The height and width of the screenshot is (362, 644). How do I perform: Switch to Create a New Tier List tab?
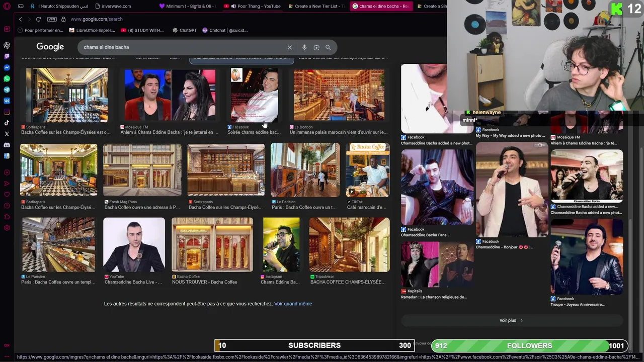point(316,6)
